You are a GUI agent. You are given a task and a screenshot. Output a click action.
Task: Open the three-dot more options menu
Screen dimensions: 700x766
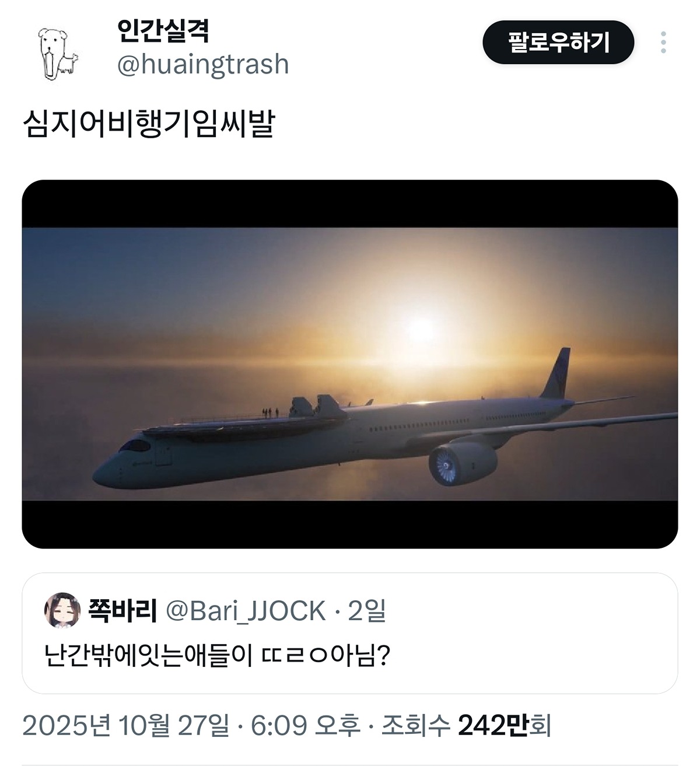point(663,43)
